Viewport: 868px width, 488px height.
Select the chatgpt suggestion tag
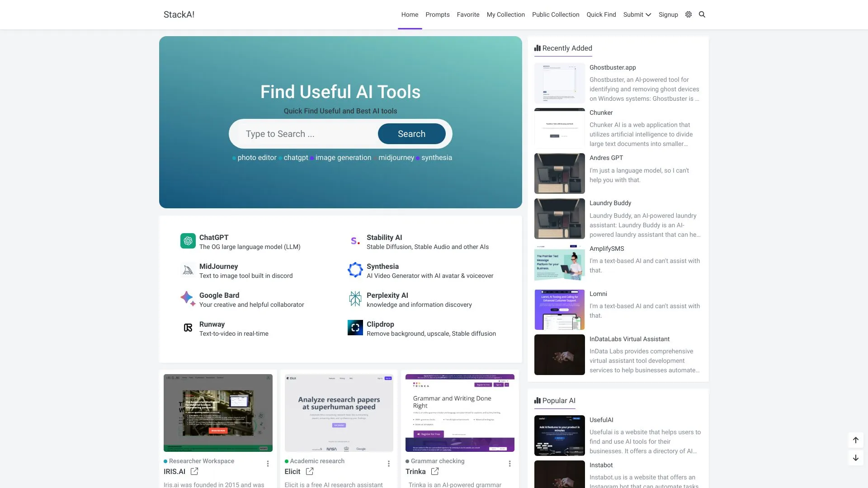(296, 157)
